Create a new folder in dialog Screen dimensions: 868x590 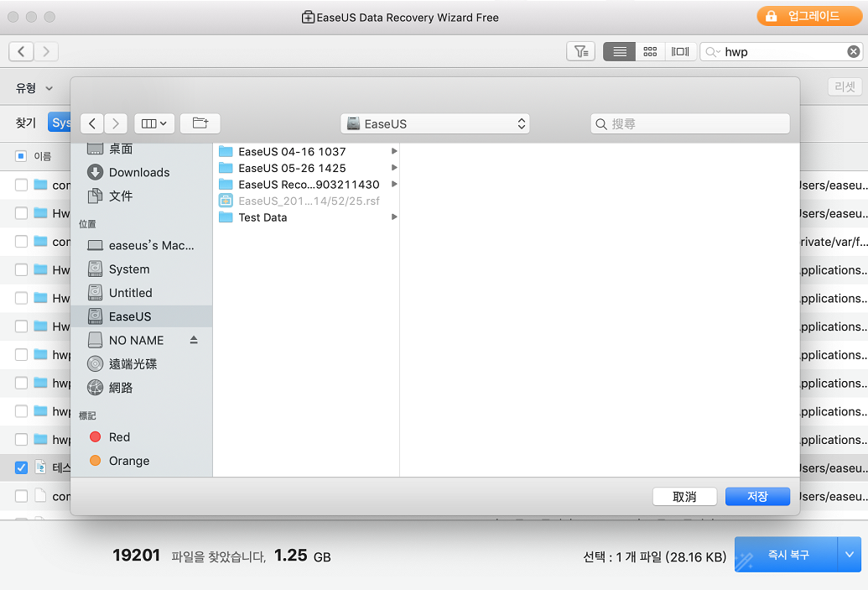coord(200,123)
